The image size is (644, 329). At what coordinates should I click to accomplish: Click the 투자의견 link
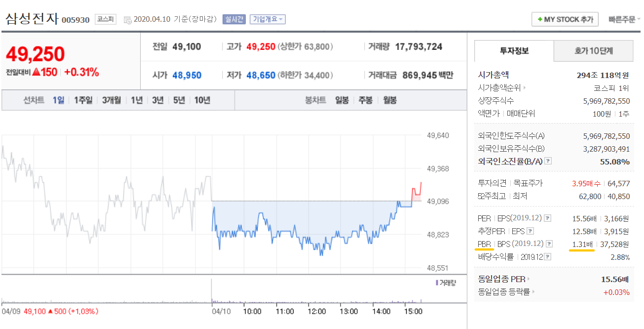pyautogui.click(x=492, y=183)
